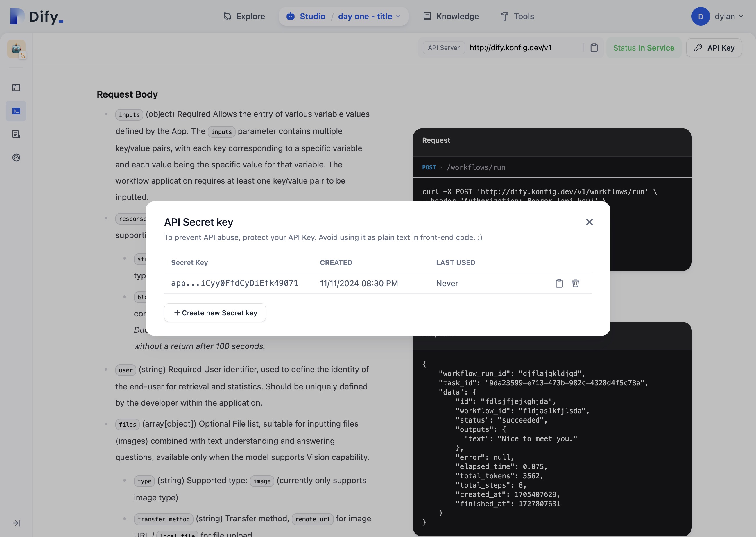Copy the app...iCyy0FfdCyDiEfk49071 secret key
This screenshot has width=756, height=537.
[x=559, y=283]
